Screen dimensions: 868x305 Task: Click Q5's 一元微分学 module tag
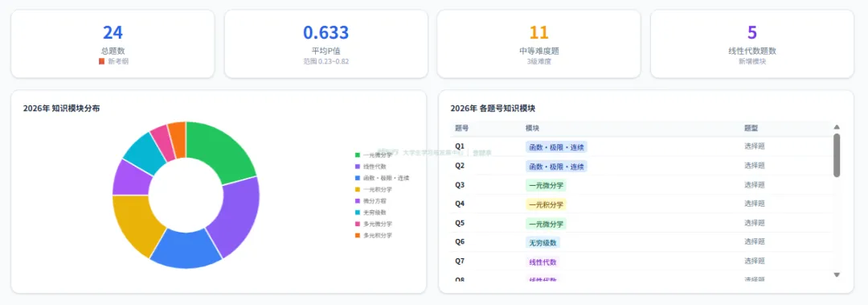(546, 224)
